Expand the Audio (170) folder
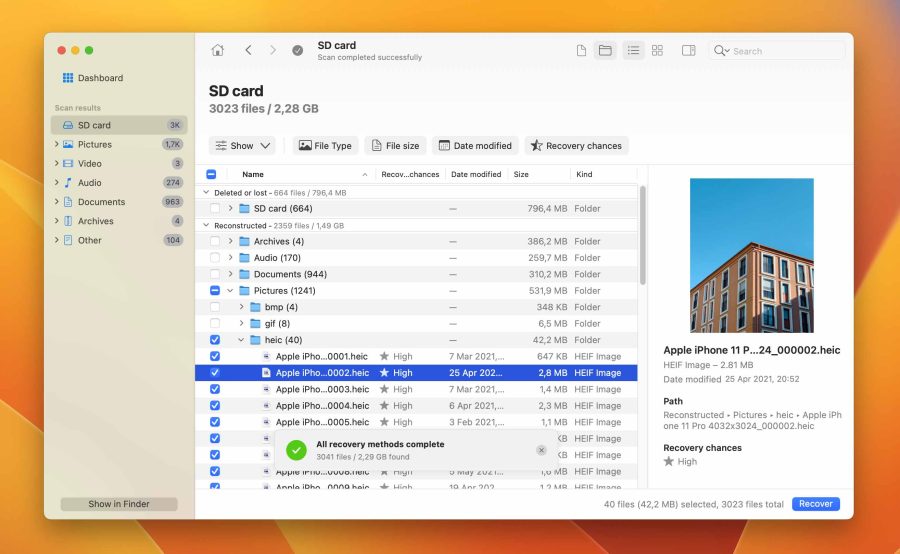The width and height of the screenshot is (900, 554). [x=230, y=258]
